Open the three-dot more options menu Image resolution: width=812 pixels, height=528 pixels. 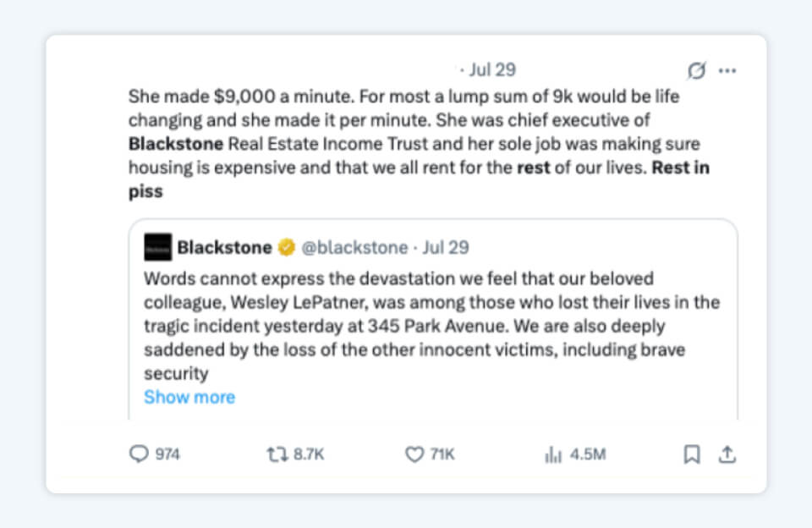coord(727,71)
